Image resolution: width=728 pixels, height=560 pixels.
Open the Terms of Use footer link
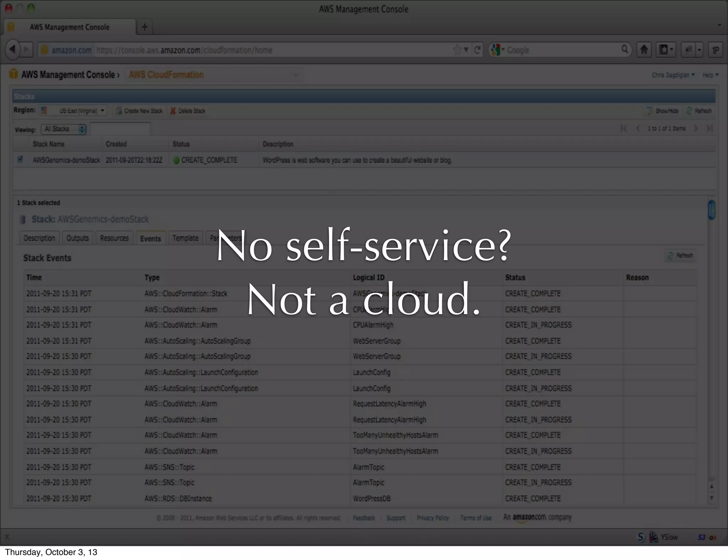pyautogui.click(x=476, y=518)
